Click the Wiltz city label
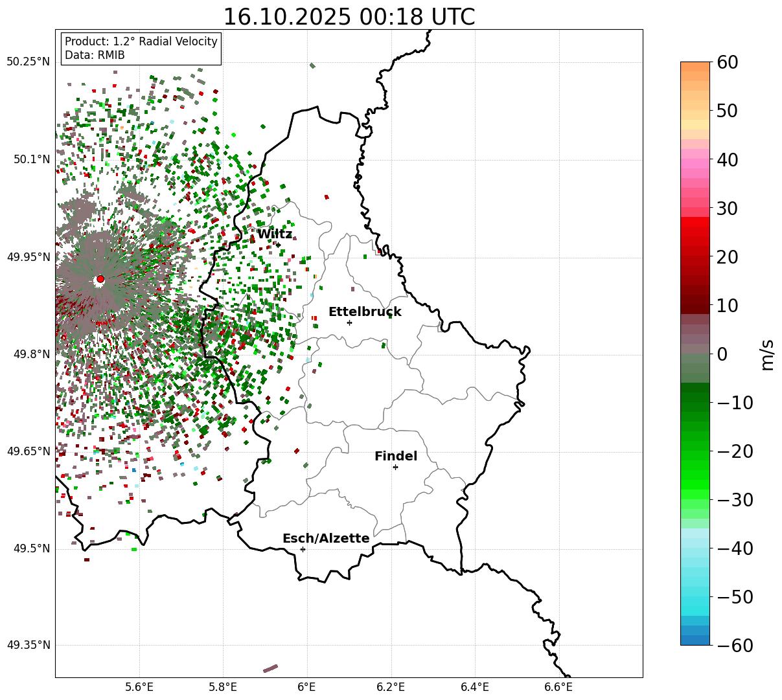Viewport: 782px width, 700px height. 275,234
